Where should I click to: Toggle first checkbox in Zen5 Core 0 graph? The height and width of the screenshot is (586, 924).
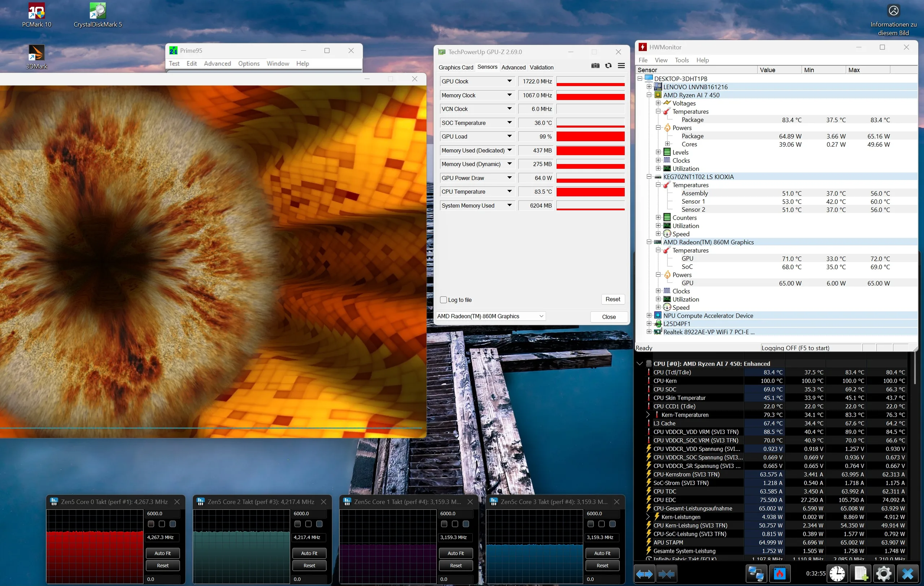coord(151,524)
